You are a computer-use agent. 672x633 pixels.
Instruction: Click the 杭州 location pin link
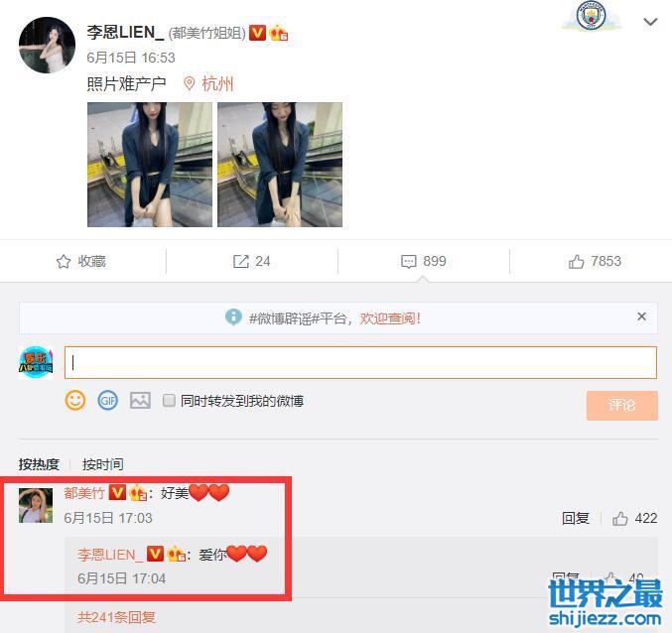208,83
